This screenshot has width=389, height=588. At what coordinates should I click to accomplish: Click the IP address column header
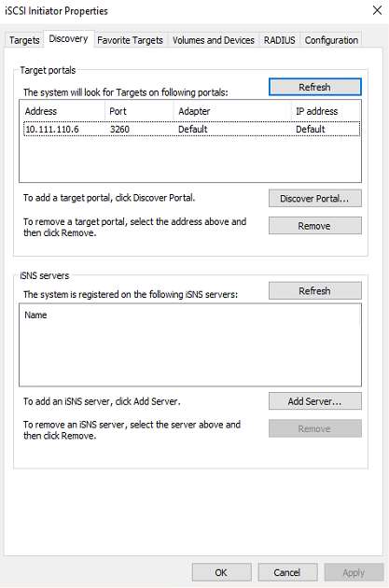(326, 111)
